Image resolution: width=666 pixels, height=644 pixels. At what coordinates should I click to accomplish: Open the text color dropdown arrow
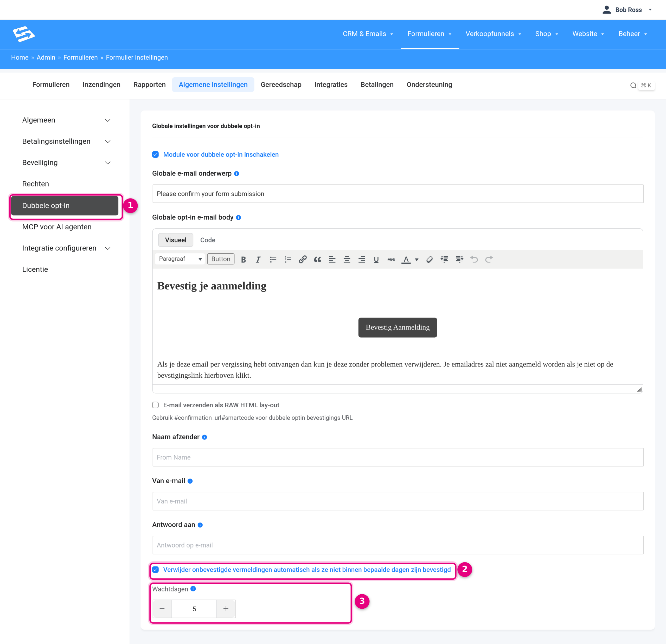coord(417,260)
